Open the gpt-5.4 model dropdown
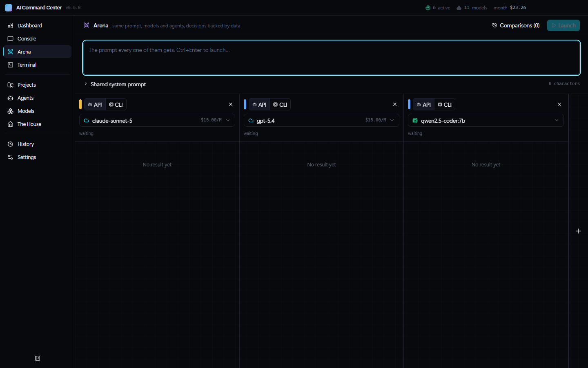 (321, 120)
